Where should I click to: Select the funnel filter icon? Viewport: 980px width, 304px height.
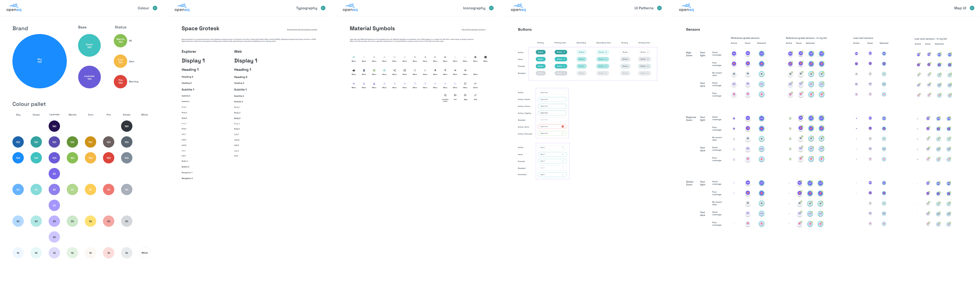pos(445,70)
